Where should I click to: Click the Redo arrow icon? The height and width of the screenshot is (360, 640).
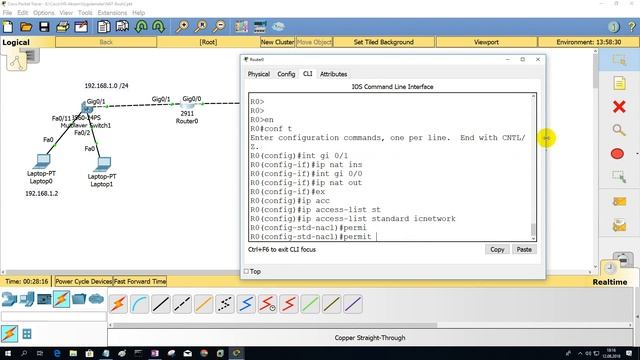tap(158, 27)
